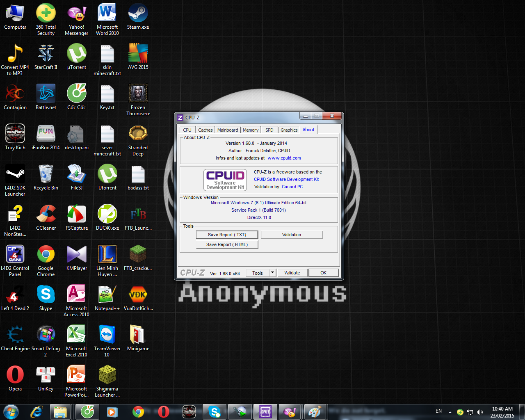The image size is (525, 420).
Task: Select the Frozen Throne.exe icon
Action: (138, 100)
